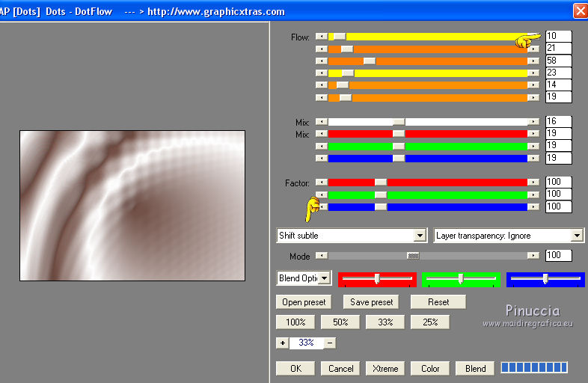Close the DotFlow dialog window
Viewport: 588px width, 383px height.
tap(580, 11)
